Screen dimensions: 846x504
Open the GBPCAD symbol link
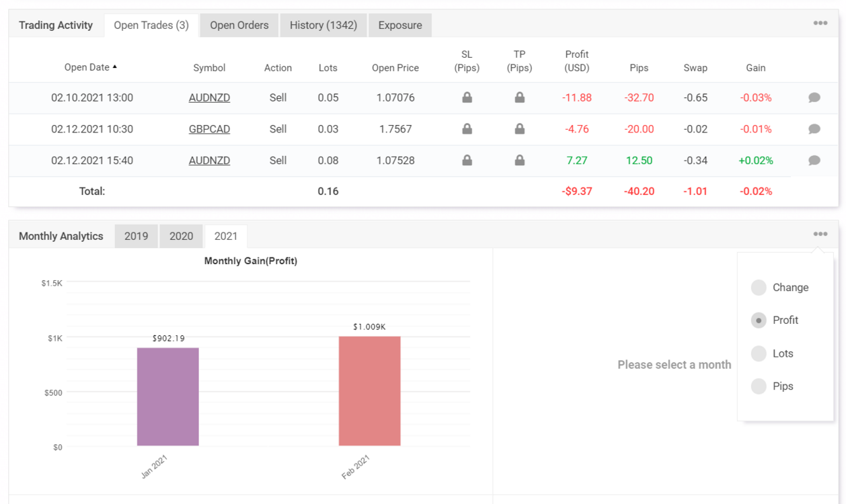point(209,129)
